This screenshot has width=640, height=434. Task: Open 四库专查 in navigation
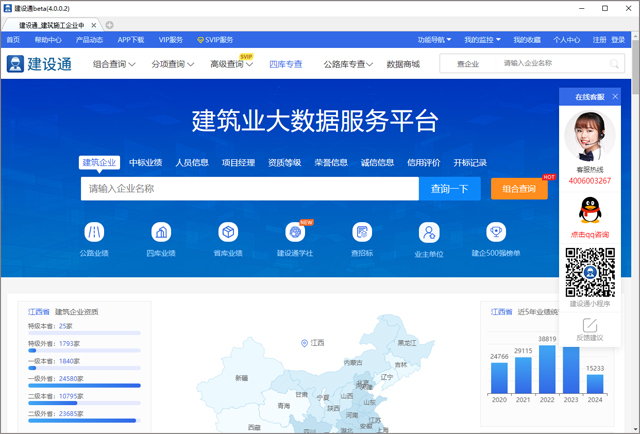tap(286, 64)
